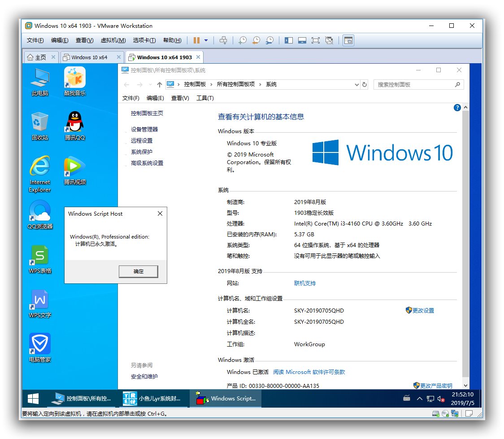Select the WPS文字 desktop shortcut

(40, 304)
